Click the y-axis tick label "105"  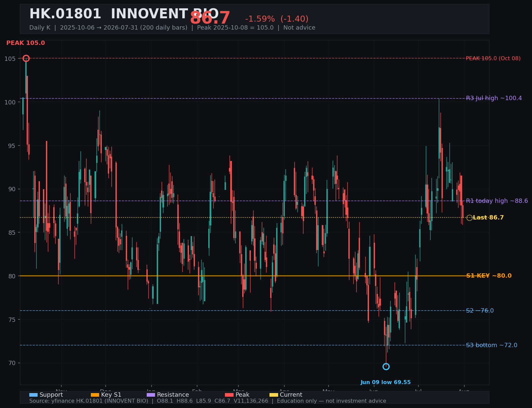pyautogui.click(x=10, y=59)
